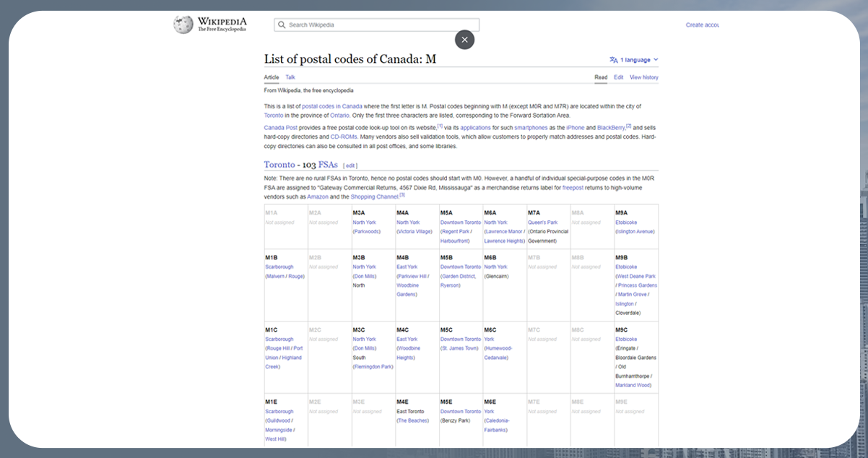The image size is (868, 458).
Task: Open the Canada Post link
Action: click(x=279, y=128)
